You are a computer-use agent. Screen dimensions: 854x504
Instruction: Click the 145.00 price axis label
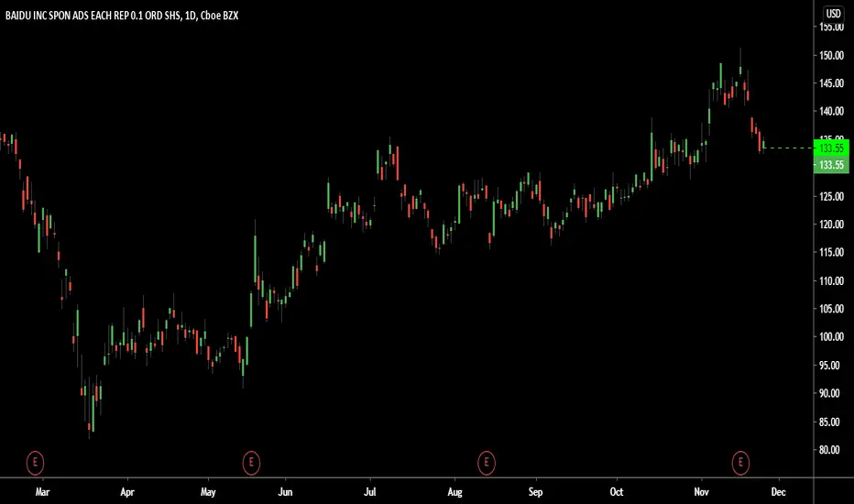coord(832,83)
